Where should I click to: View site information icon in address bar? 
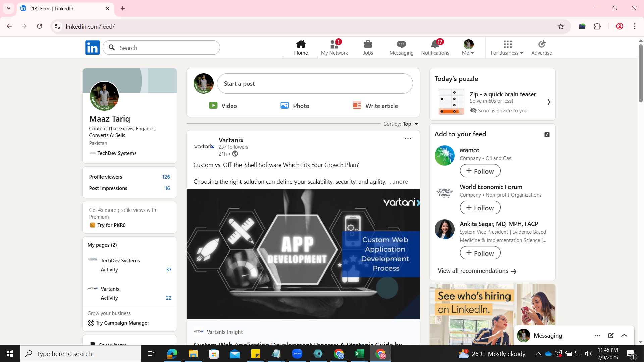pos(57,26)
